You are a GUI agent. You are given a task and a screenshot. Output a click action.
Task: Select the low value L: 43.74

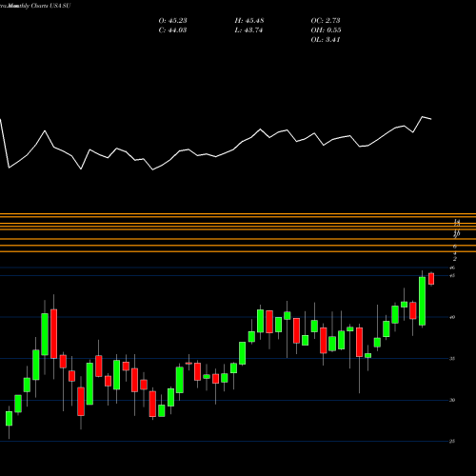(x=248, y=30)
